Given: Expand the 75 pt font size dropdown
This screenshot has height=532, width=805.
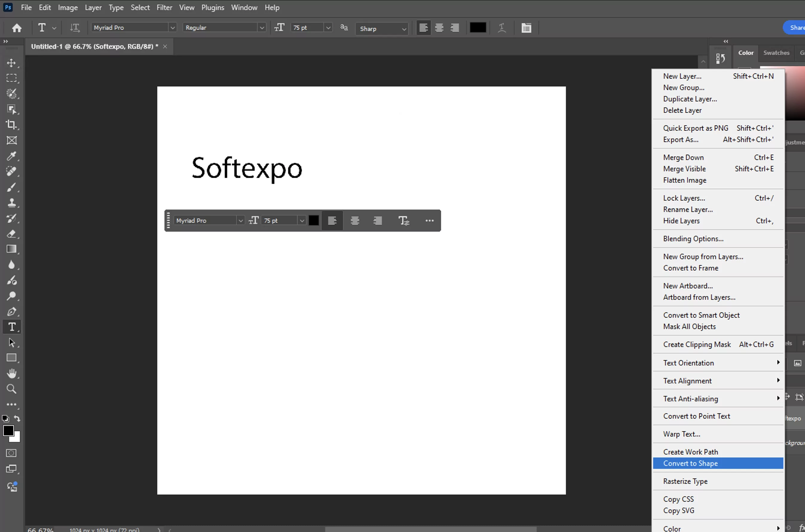Looking at the screenshot, I should 328,27.
